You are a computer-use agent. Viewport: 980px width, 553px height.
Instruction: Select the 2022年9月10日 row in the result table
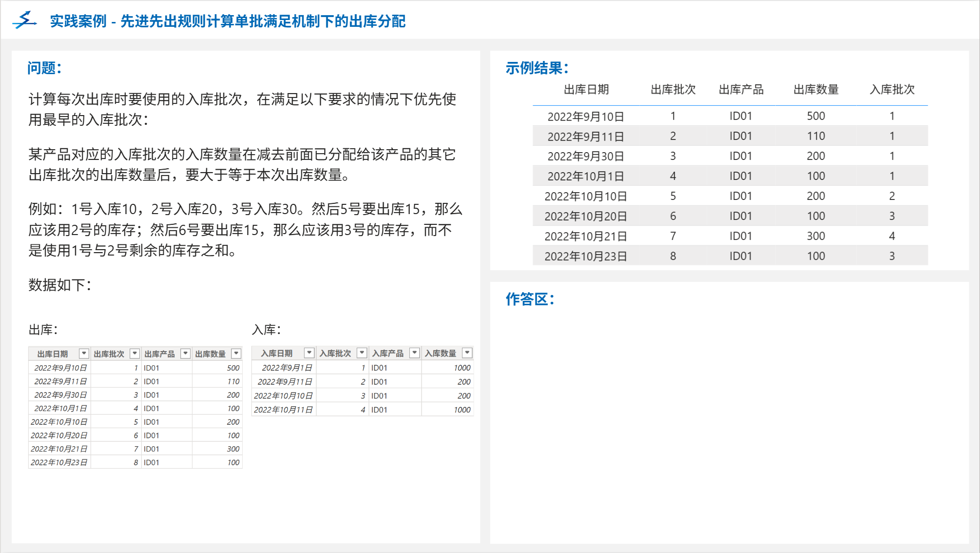[586, 117]
